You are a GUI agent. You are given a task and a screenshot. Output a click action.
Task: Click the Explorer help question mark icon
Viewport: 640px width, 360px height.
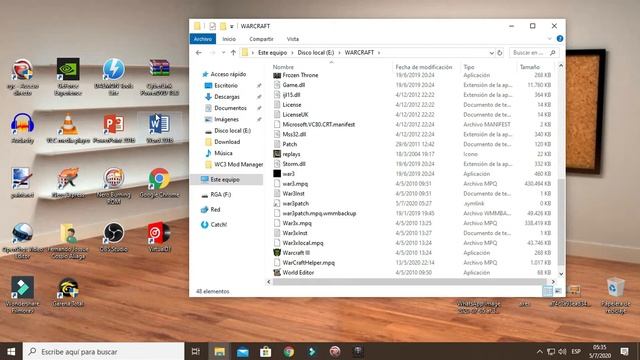pos(560,39)
